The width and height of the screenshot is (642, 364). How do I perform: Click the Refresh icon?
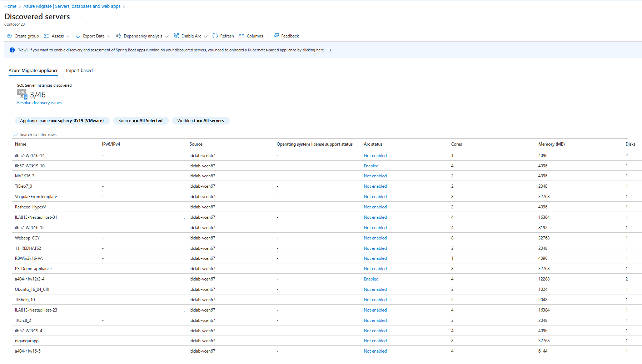[x=215, y=36]
